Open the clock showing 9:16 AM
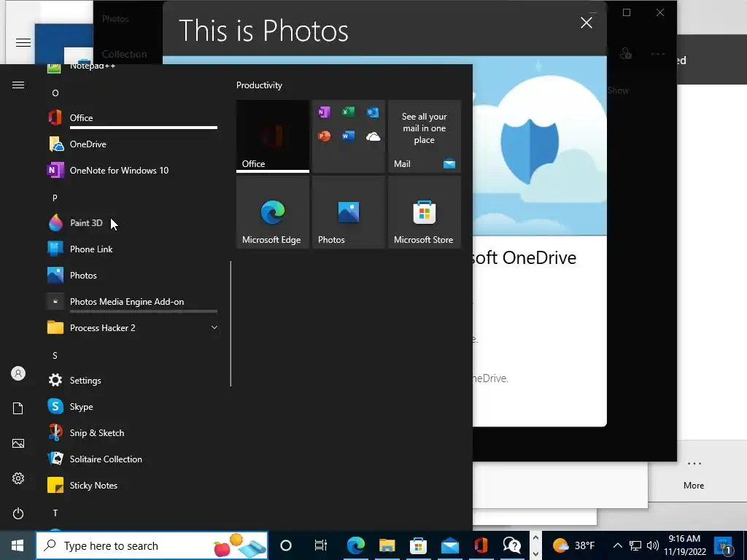 pyautogui.click(x=685, y=545)
